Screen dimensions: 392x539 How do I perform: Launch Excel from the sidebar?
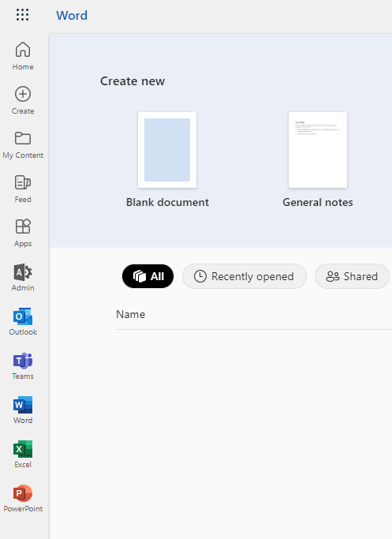23,455
